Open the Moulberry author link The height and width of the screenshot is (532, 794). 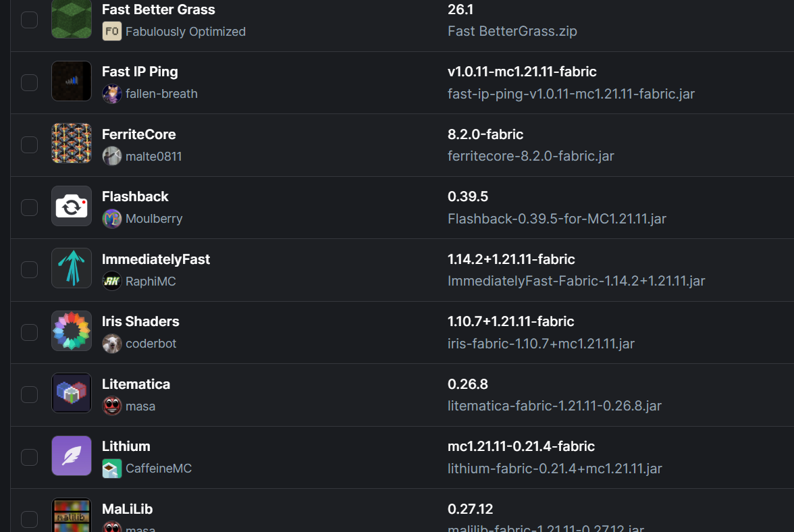(154, 219)
